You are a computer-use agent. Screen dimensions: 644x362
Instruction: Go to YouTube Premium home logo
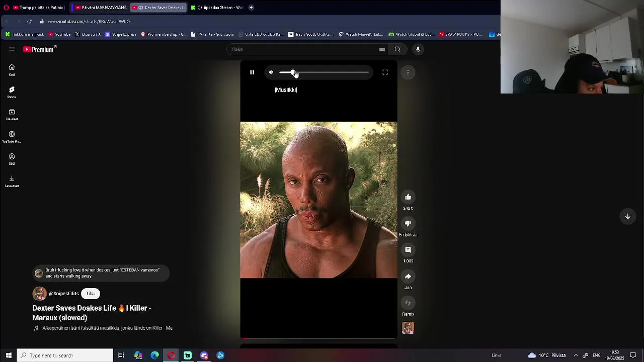[x=39, y=49]
